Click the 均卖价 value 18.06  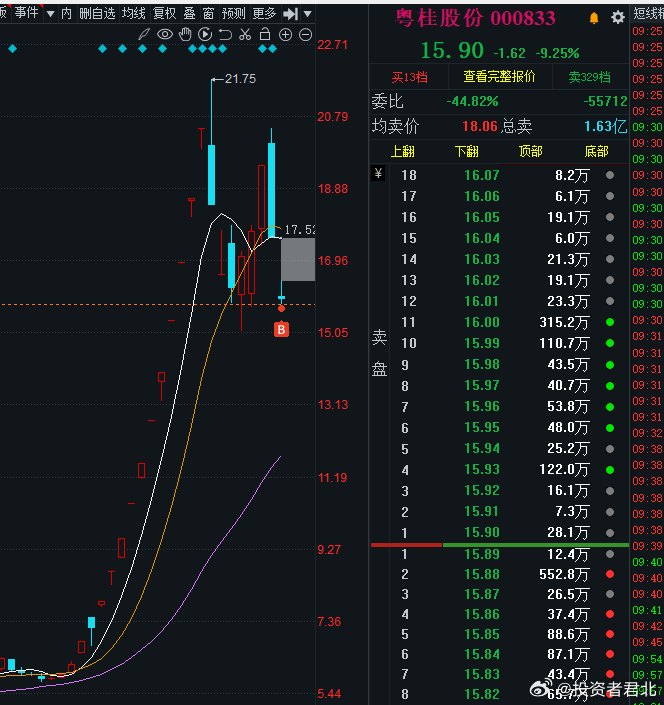point(480,126)
